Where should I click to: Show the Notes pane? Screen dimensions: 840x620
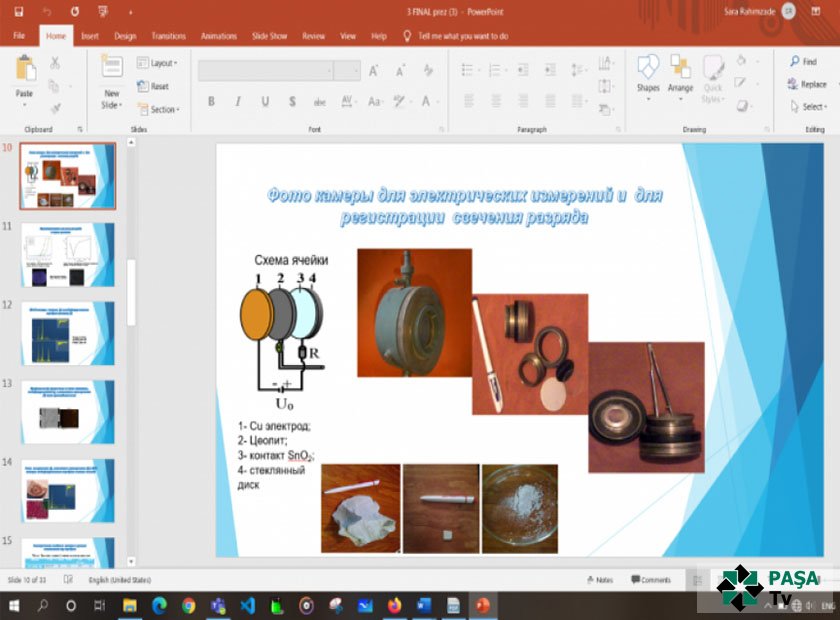[x=599, y=580]
